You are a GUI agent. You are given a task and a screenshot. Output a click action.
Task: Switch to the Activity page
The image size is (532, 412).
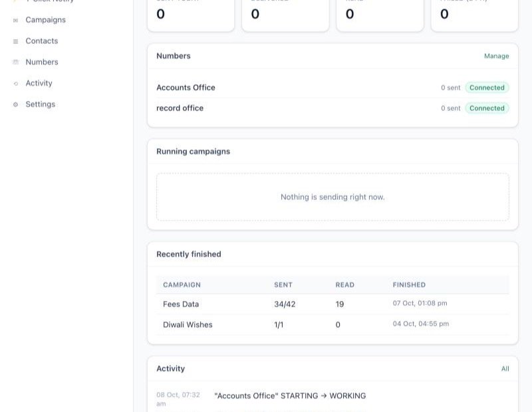(x=39, y=83)
